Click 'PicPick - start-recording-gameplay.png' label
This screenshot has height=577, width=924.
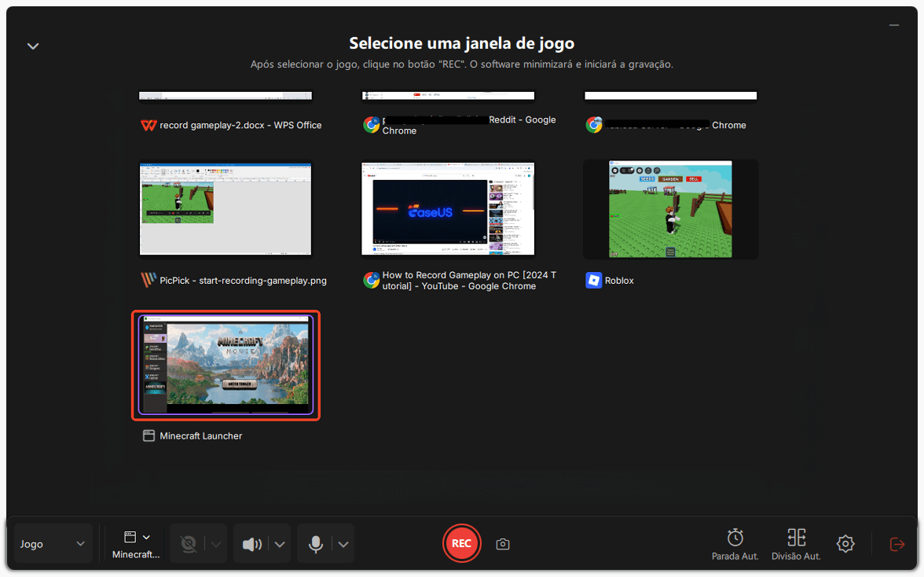coord(243,281)
